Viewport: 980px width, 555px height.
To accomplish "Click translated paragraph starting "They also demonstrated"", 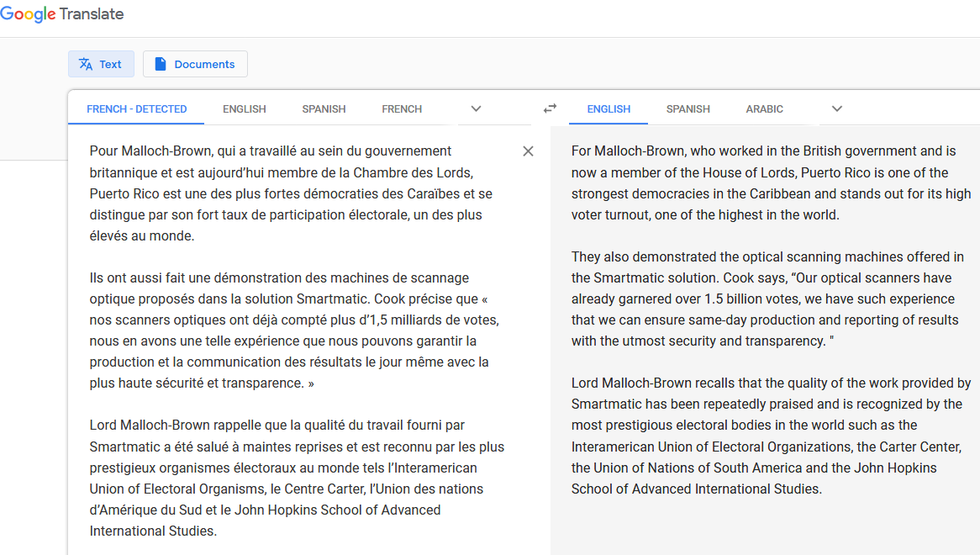I will coord(769,299).
